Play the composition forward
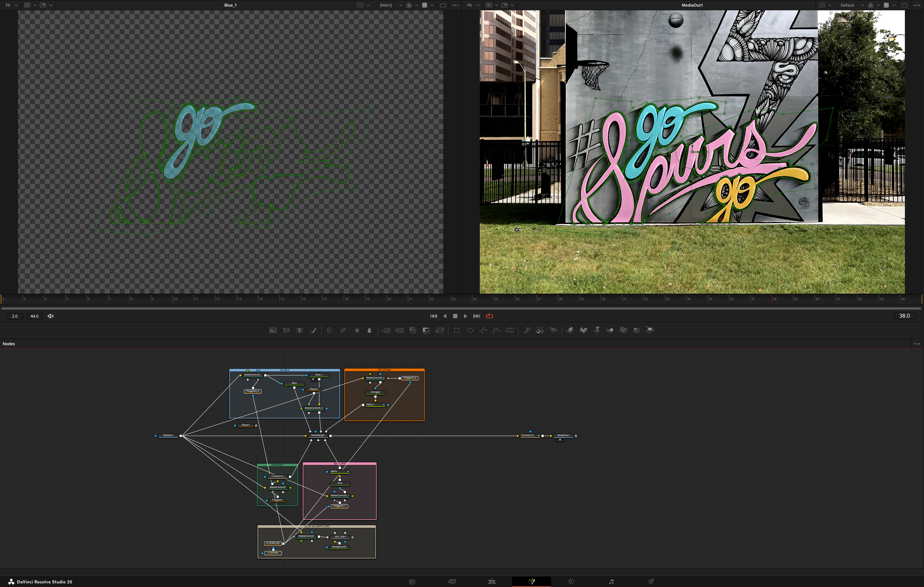The height and width of the screenshot is (587, 924). point(465,316)
